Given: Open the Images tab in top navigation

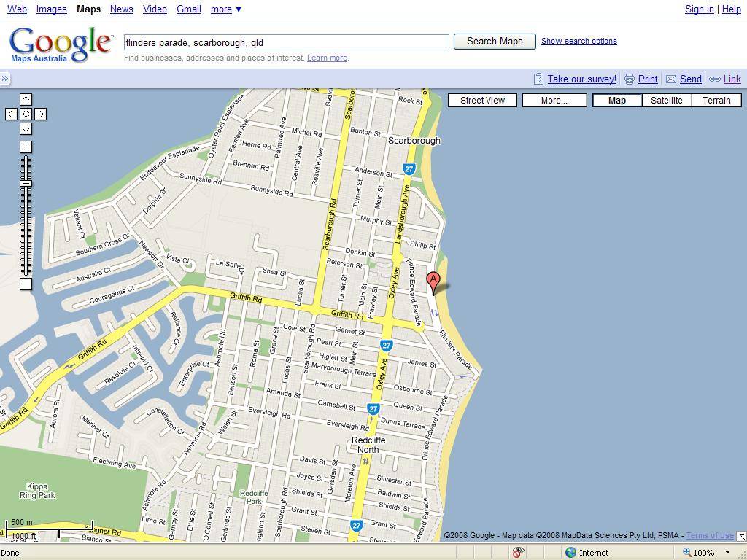Looking at the screenshot, I should (51, 9).
